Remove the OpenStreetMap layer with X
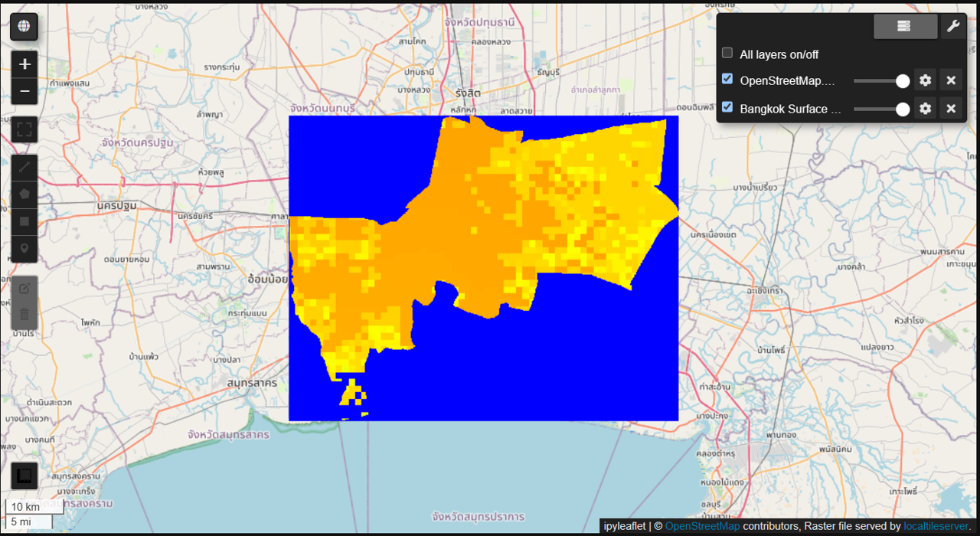This screenshot has width=980, height=536. [x=951, y=80]
